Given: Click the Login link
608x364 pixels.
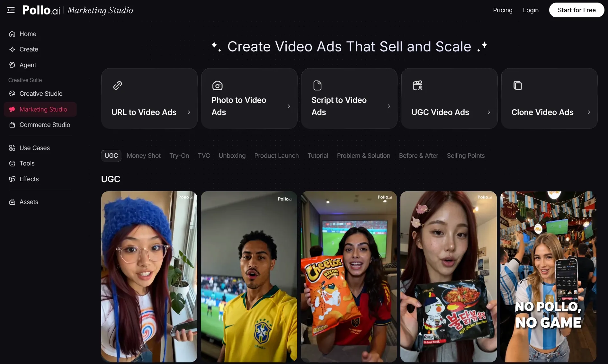Looking at the screenshot, I should point(531,10).
